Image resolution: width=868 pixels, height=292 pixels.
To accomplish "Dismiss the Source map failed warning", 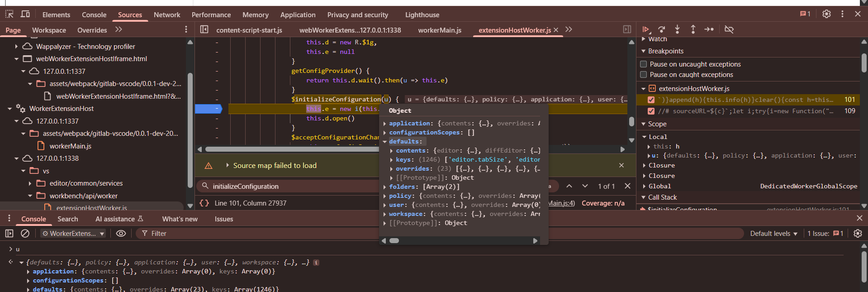I will coord(621,165).
